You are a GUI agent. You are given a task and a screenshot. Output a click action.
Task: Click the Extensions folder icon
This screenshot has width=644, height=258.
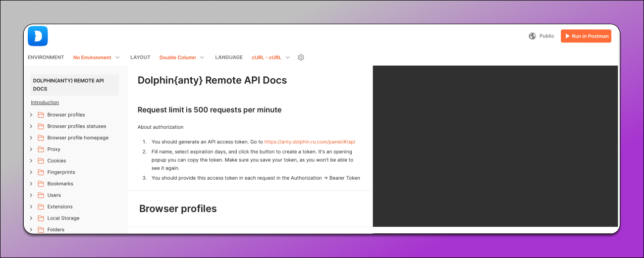pyautogui.click(x=41, y=207)
